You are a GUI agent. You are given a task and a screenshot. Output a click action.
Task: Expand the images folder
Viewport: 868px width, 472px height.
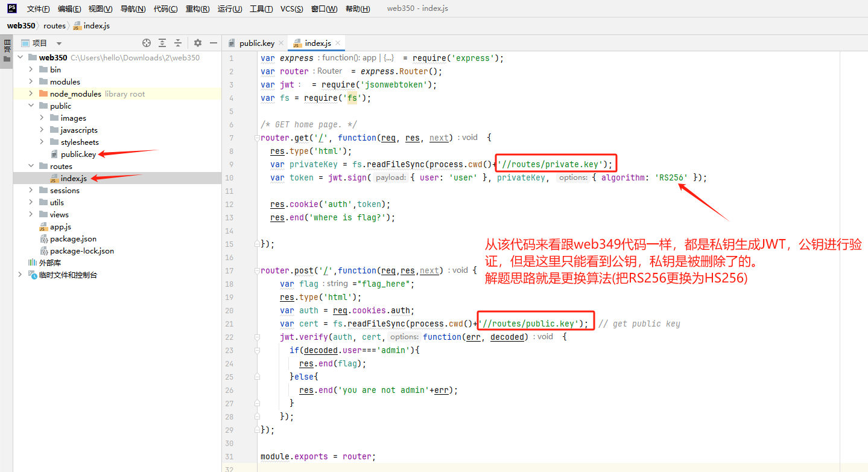coord(42,118)
